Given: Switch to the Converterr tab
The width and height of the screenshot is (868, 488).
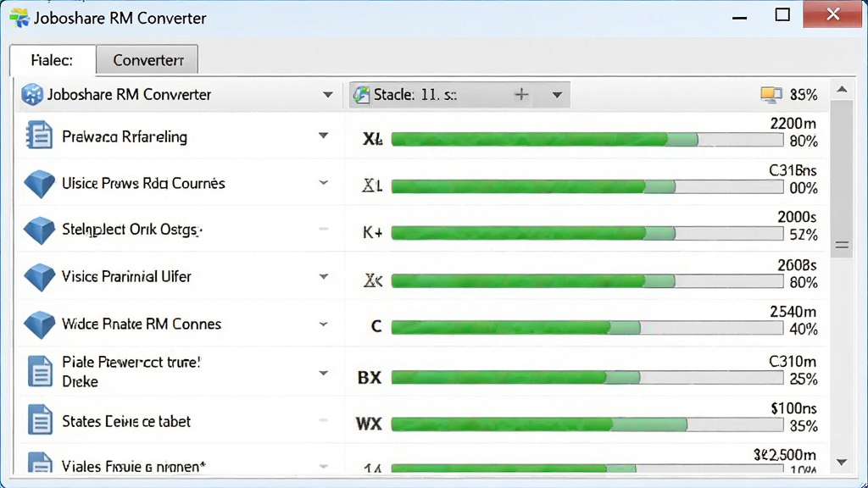Looking at the screenshot, I should [147, 60].
